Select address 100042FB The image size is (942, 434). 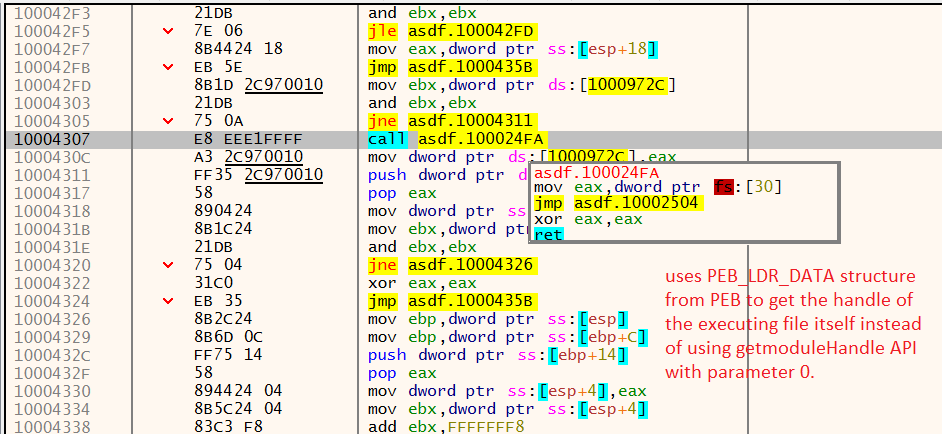(x=52, y=67)
